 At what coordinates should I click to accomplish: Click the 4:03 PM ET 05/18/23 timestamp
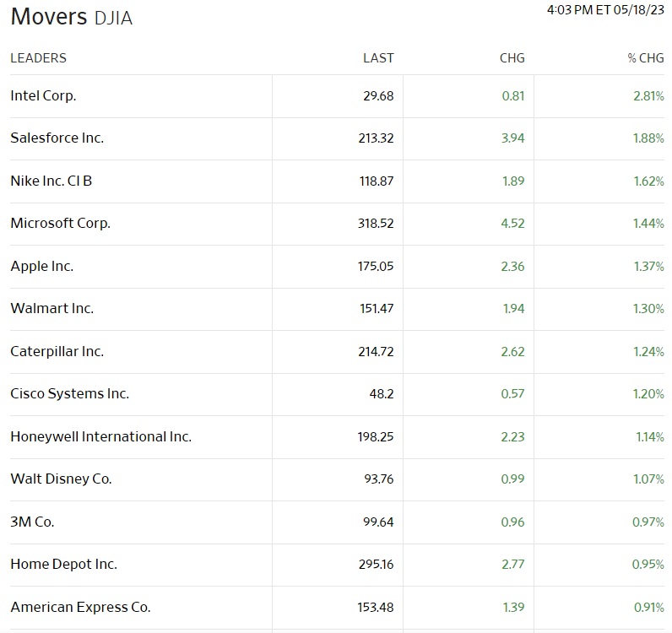coord(605,10)
